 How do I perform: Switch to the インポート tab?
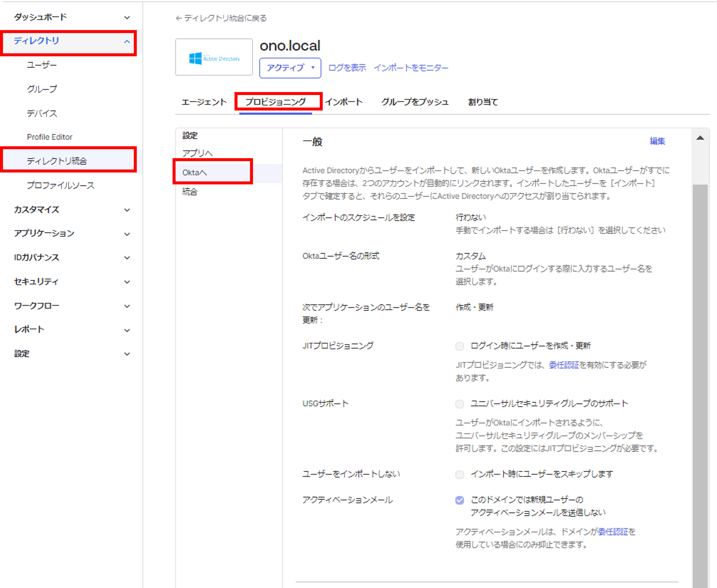click(x=344, y=102)
